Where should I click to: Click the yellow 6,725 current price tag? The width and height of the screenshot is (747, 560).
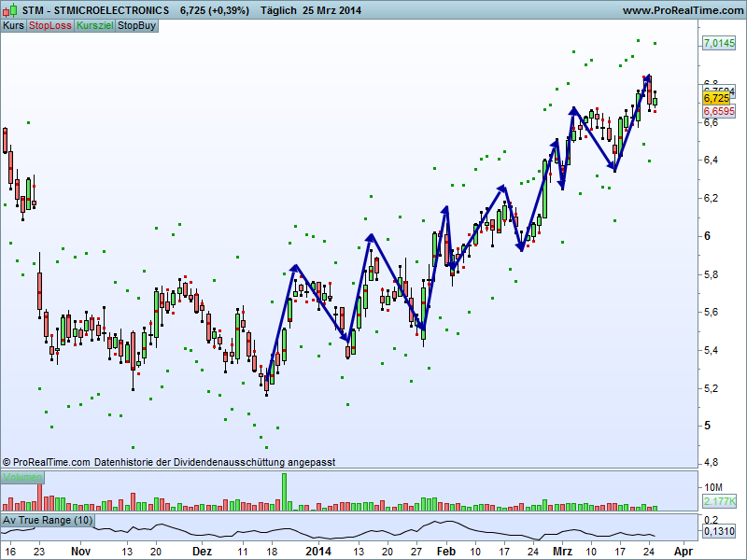click(x=716, y=99)
